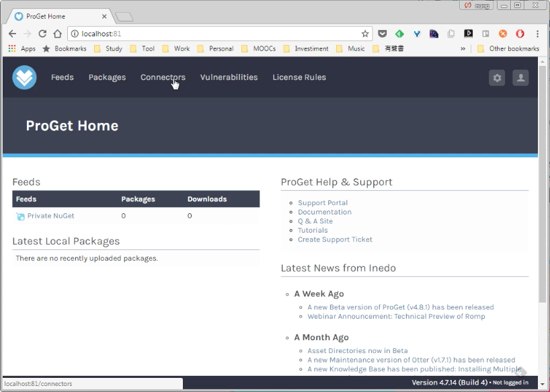Open the Documentation link
This screenshot has width=550, height=392.
click(x=325, y=212)
